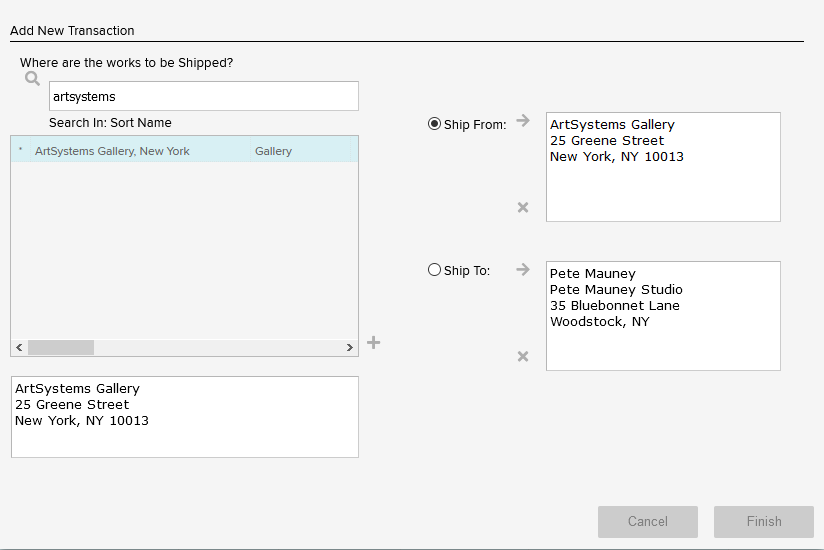The height and width of the screenshot is (550, 824).
Task: Select the Ship From radio button
Action: tap(434, 124)
